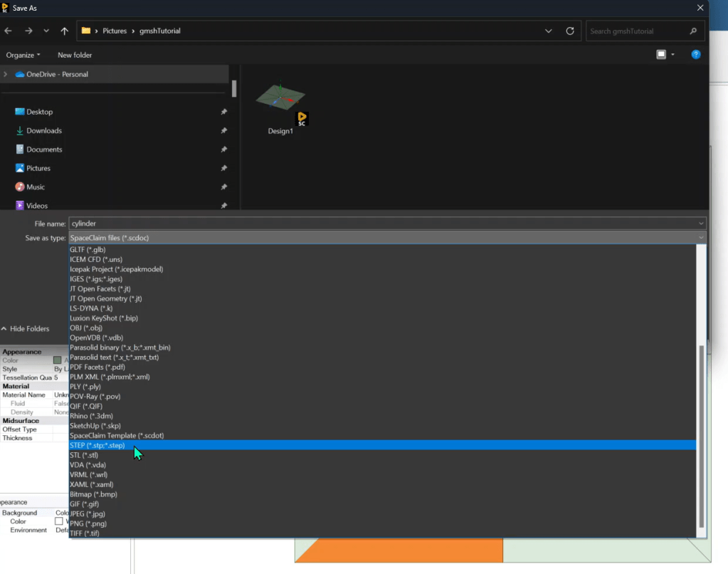Open the Organize menu
Viewport: 728px width, 574px height.
[23, 55]
